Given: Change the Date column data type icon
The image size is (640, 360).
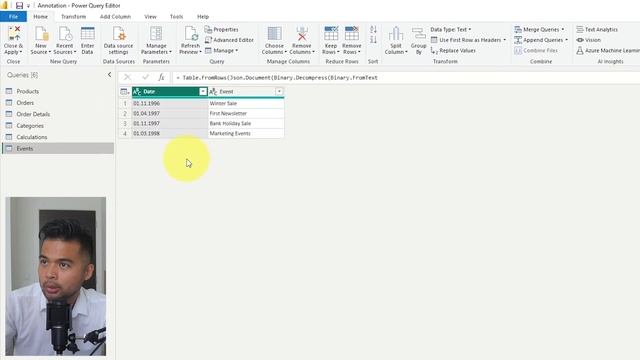Looking at the screenshot, I should tap(137, 92).
